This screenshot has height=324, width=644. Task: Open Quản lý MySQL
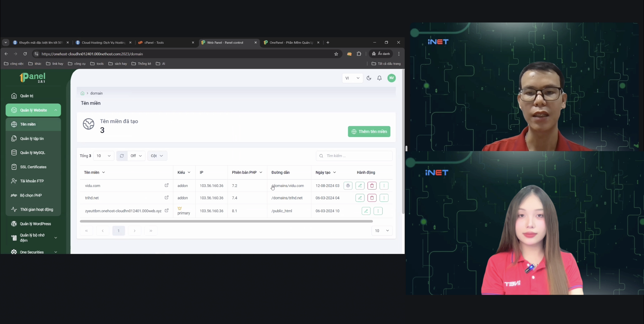point(33,153)
